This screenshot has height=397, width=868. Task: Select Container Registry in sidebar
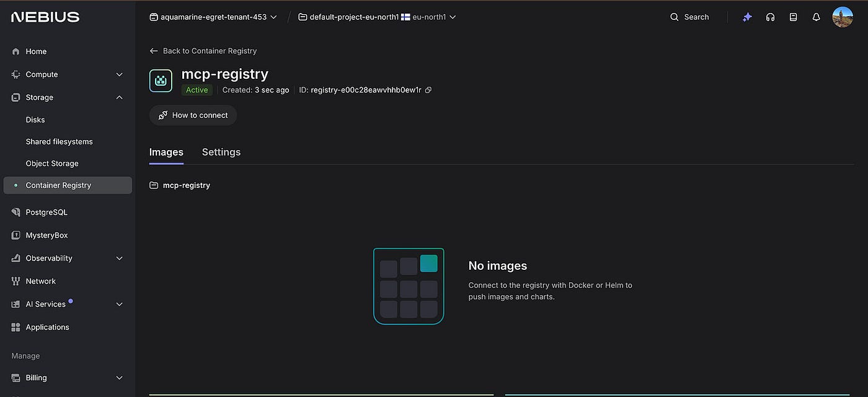pos(68,185)
